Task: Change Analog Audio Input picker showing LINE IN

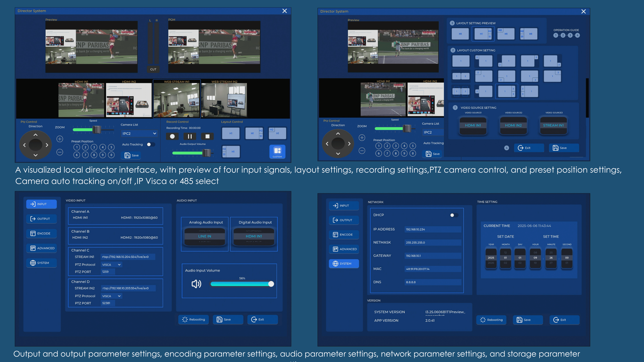Action: 205,236
